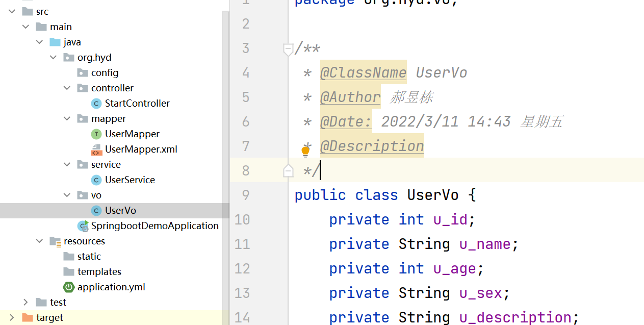Expand the target folder chevron
This screenshot has height=325, width=644.
(12, 317)
